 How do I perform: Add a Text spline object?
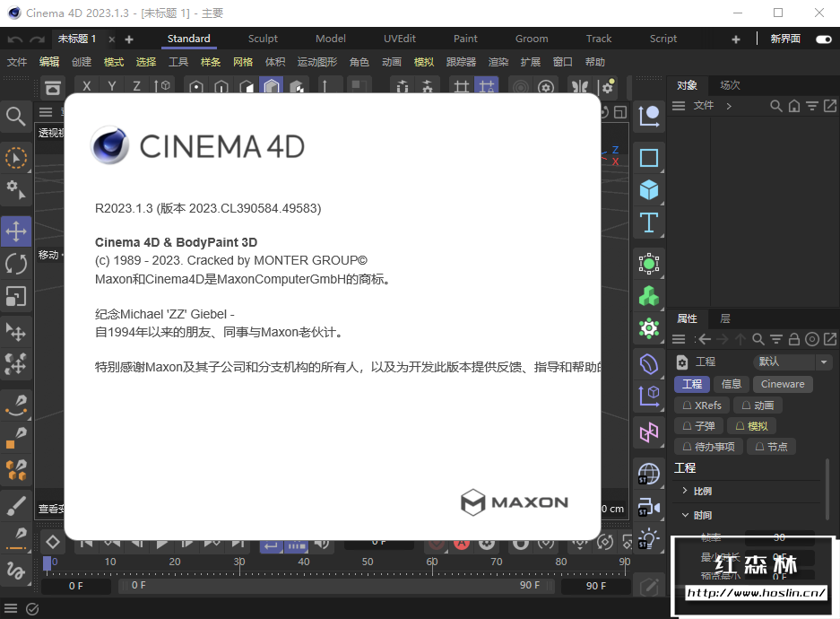click(649, 222)
